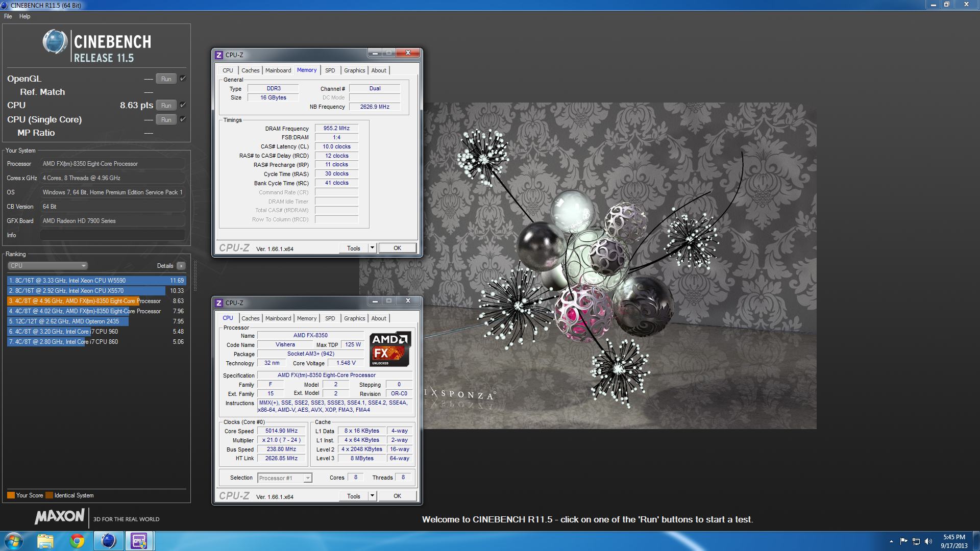Open About tab in upper CPU-Z window
Image resolution: width=980 pixels, height=551 pixels.
click(x=379, y=70)
